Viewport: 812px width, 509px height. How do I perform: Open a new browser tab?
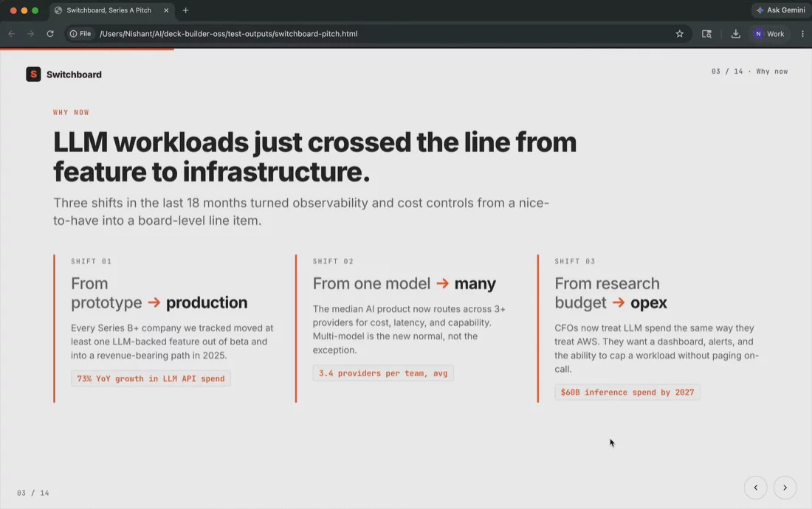coord(185,10)
